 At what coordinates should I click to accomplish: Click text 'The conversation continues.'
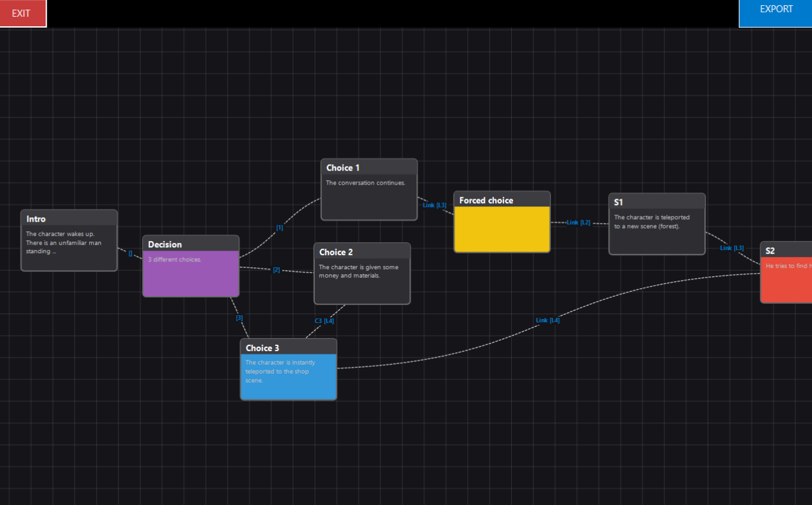(366, 183)
